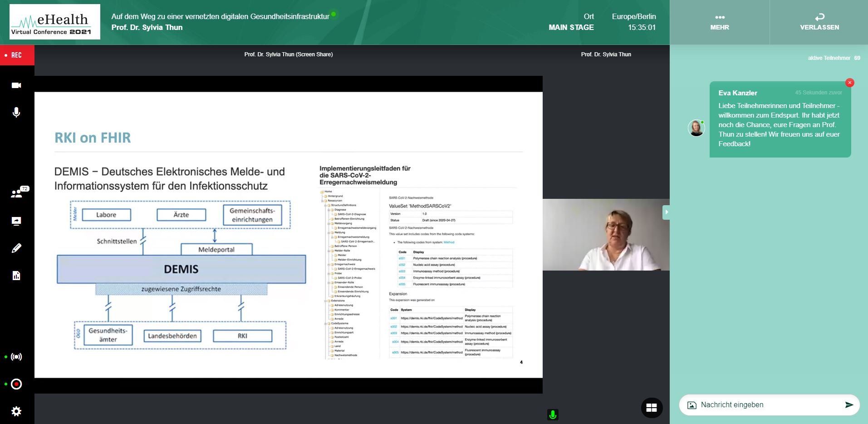Attach an image to the chat message
Image resolution: width=868 pixels, height=424 pixels.
(692, 405)
